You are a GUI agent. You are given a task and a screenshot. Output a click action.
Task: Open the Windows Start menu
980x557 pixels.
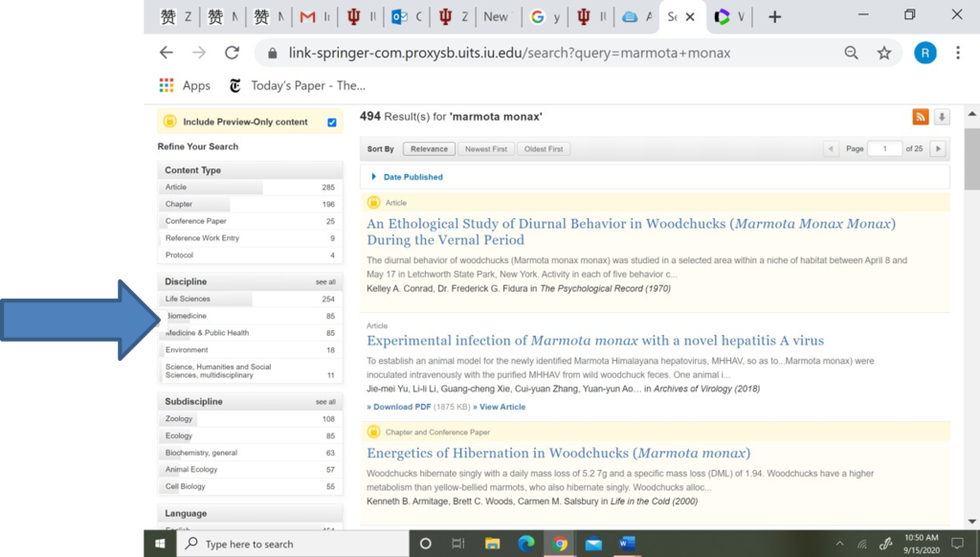coord(160,544)
